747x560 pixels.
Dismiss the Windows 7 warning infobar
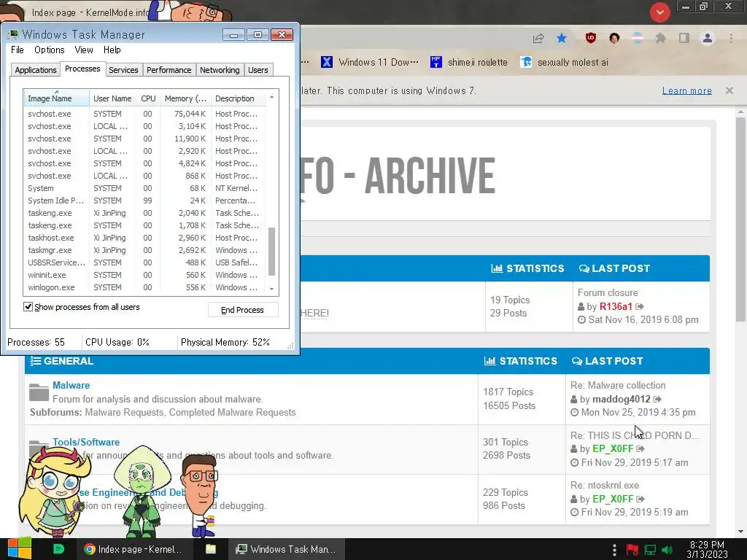[729, 90]
